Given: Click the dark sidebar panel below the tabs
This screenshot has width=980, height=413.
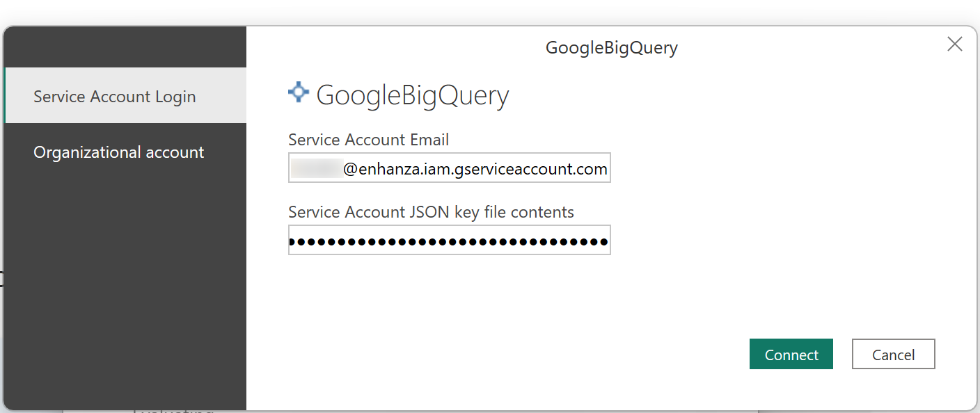Looking at the screenshot, I should pyautogui.click(x=125, y=278).
